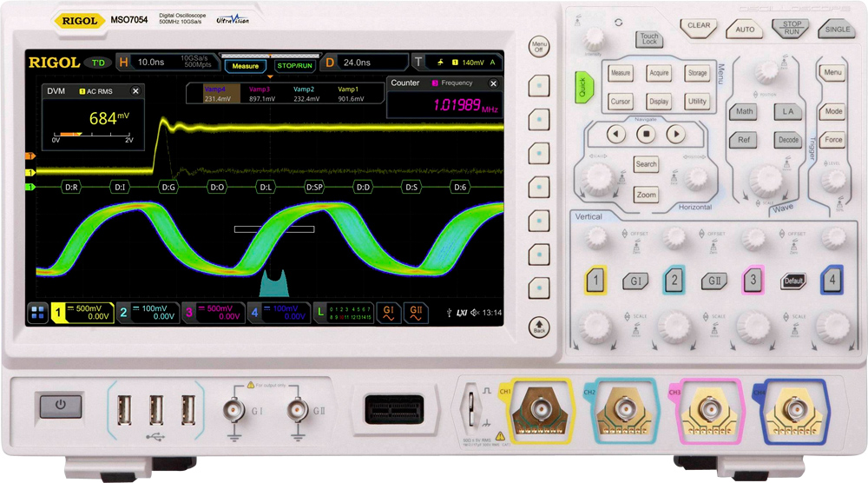Tap the T'D trigger status badge

(x=98, y=63)
